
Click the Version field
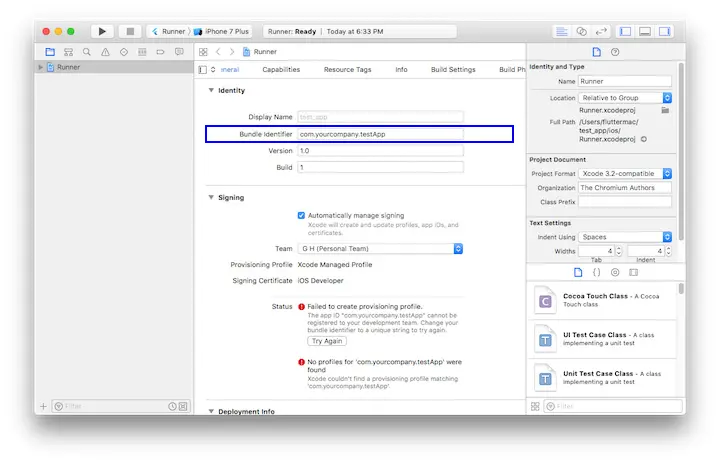coord(380,151)
